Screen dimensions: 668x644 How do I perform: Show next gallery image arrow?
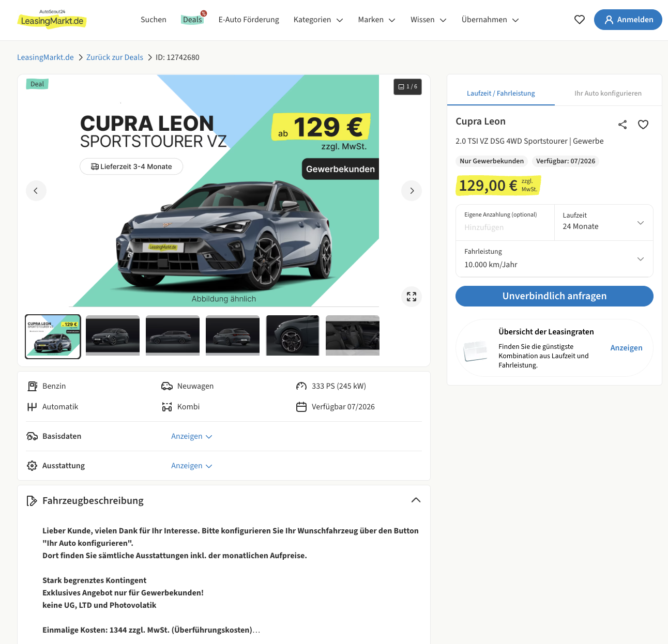coord(412,191)
